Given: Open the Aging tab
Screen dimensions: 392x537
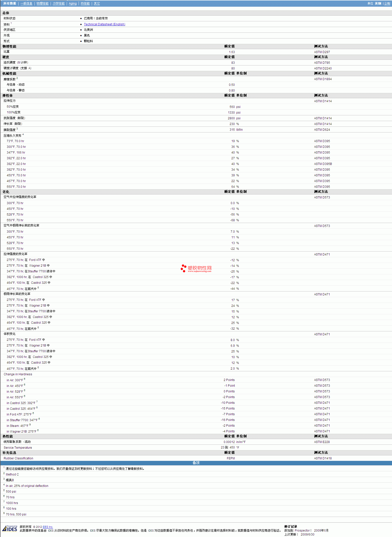Looking at the screenshot, I should pyautogui.click(x=73, y=3).
